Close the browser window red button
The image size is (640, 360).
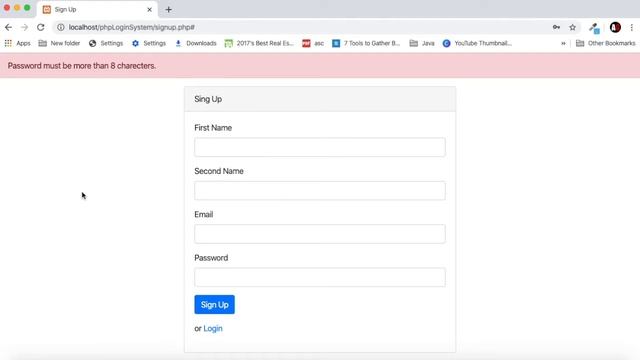click(7, 8)
